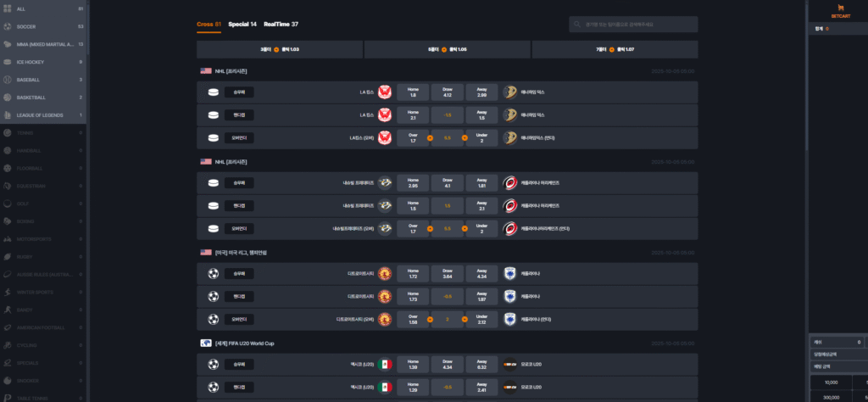Screen dimensions: 868x402
Task: Select the Cross tab
Action: (x=208, y=25)
